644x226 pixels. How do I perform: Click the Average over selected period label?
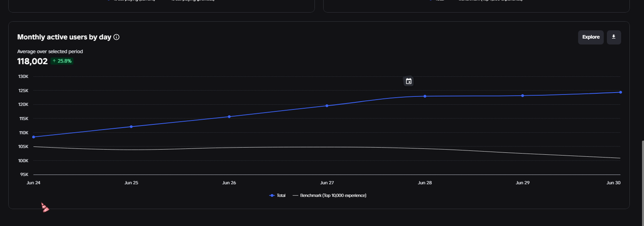click(x=50, y=51)
